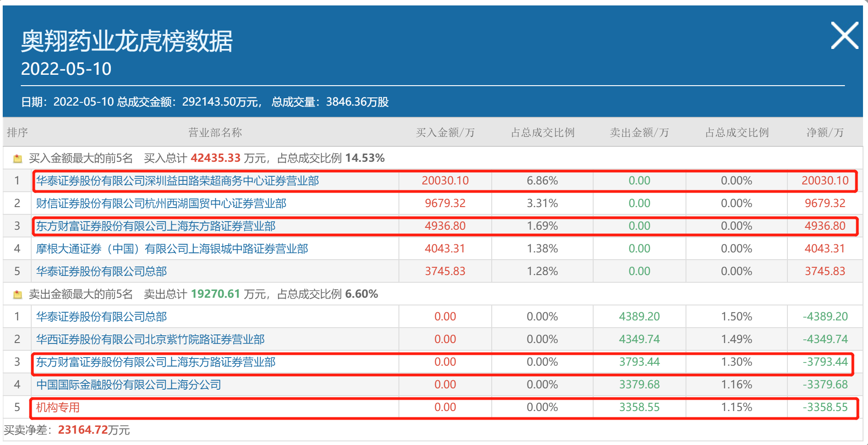Click the 营业部名称 column header
868x445 pixels.
tap(215, 132)
